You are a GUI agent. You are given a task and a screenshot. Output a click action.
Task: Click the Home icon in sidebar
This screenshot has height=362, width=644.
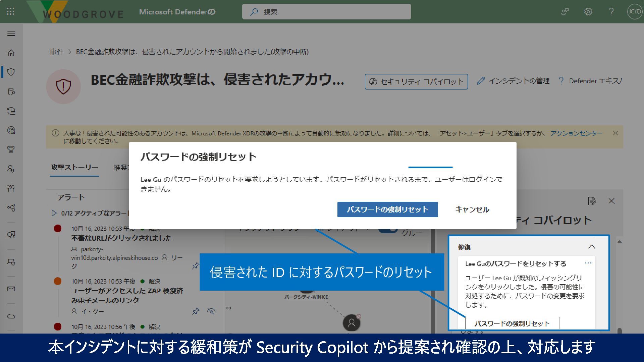[x=11, y=53]
